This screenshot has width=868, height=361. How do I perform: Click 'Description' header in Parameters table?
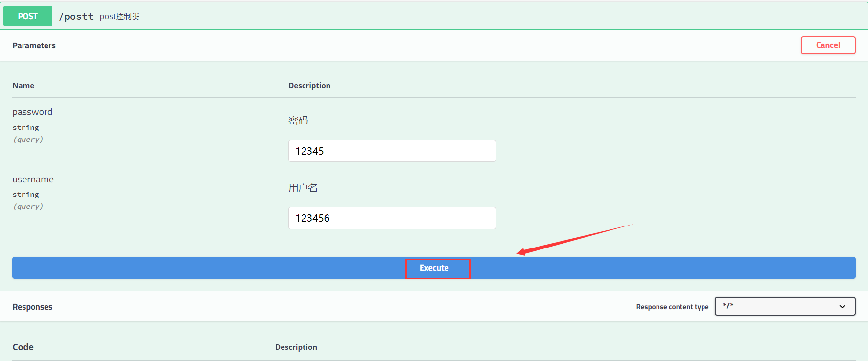click(309, 85)
